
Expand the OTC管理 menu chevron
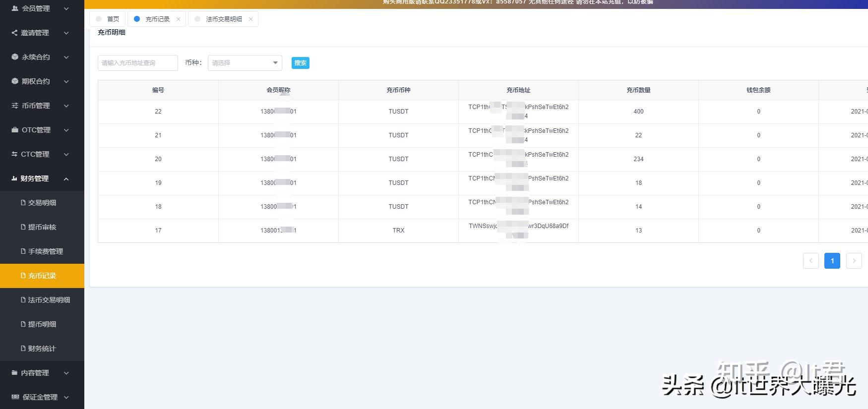66,130
